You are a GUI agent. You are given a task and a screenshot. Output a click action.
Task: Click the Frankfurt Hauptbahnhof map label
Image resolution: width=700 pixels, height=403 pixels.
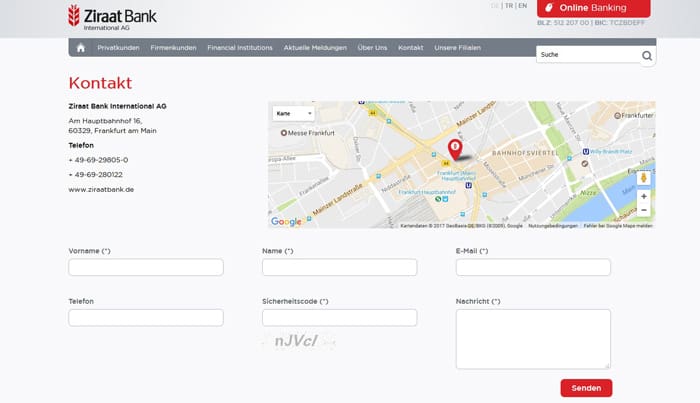427,192
